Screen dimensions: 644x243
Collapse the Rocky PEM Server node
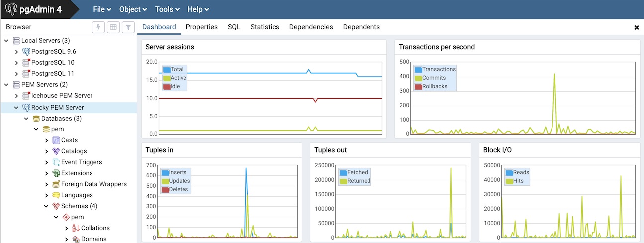16,108
